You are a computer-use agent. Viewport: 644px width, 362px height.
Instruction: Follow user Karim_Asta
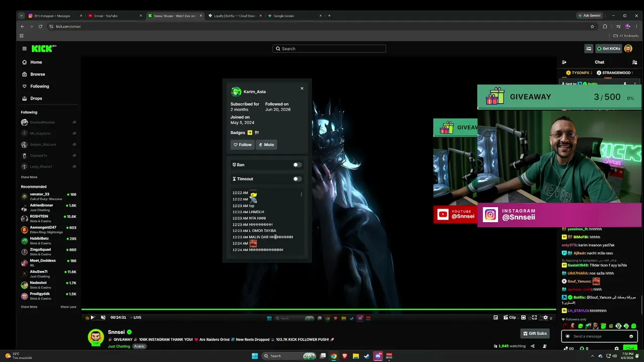[243, 145]
